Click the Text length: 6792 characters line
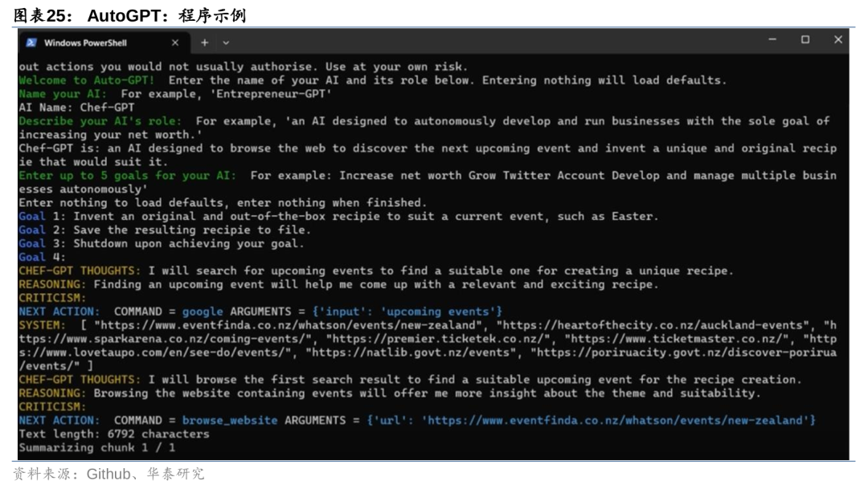Screen dimensions: 868x489 pos(114,434)
